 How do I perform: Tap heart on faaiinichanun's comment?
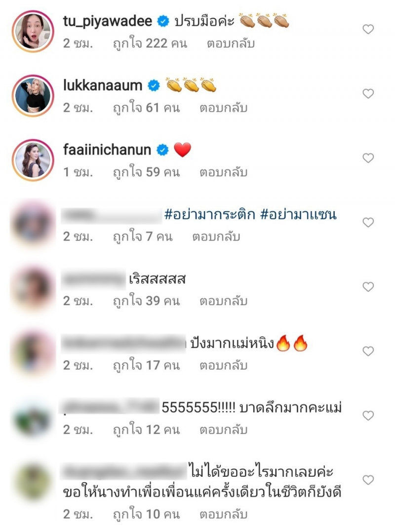click(368, 158)
